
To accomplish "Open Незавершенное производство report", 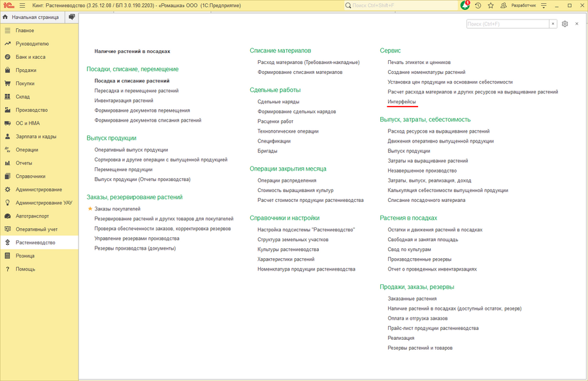I will [x=422, y=171].
